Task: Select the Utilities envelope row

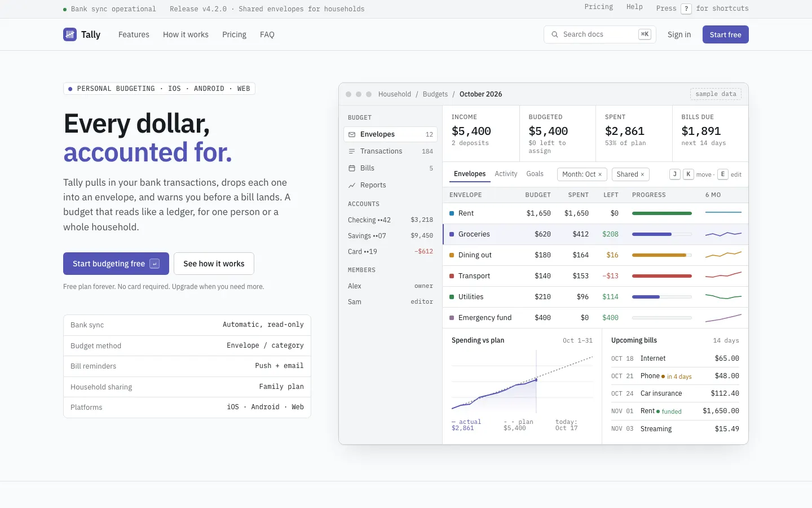Action: 595,297
